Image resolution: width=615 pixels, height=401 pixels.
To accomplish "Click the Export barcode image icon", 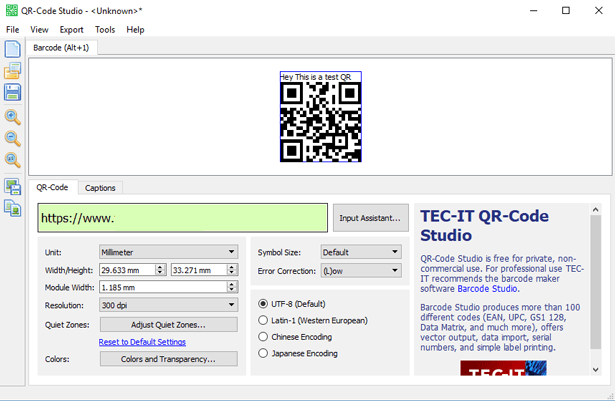I will coord(12,187).
